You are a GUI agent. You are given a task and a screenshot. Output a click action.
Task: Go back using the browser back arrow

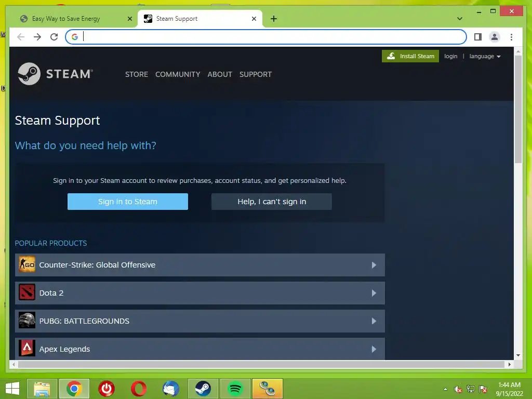[x=21, y=37]
